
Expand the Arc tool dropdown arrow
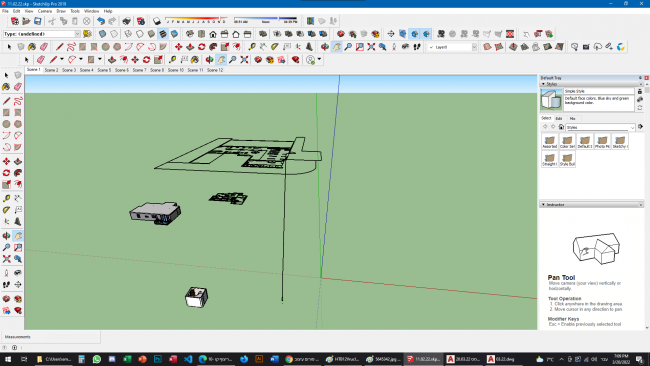(x=81, y=60)
